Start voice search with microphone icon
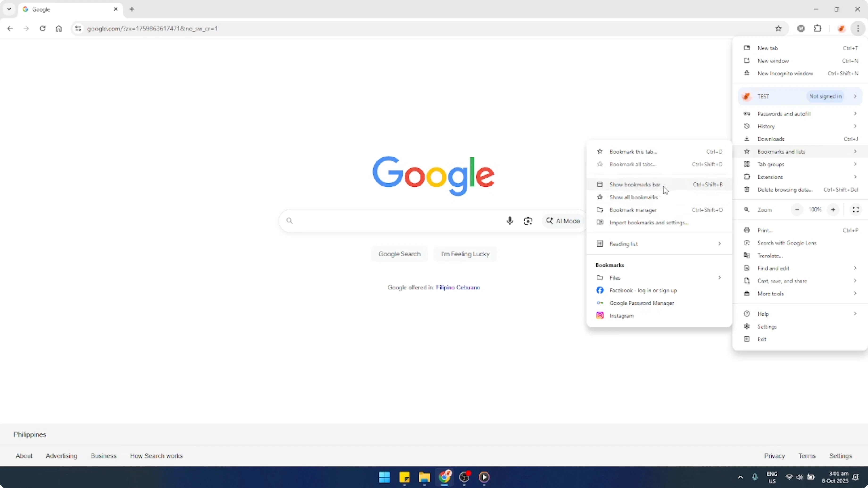 click(510, 221)
